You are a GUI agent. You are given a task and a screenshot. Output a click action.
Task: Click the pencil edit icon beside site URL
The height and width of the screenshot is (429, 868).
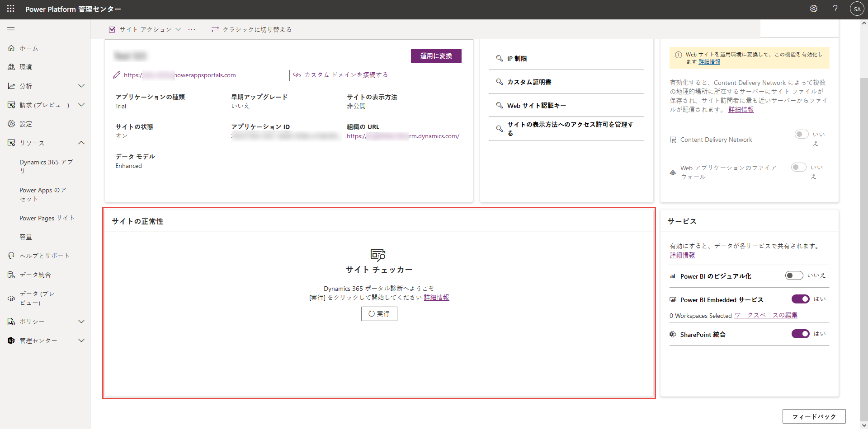click(117, 75)
